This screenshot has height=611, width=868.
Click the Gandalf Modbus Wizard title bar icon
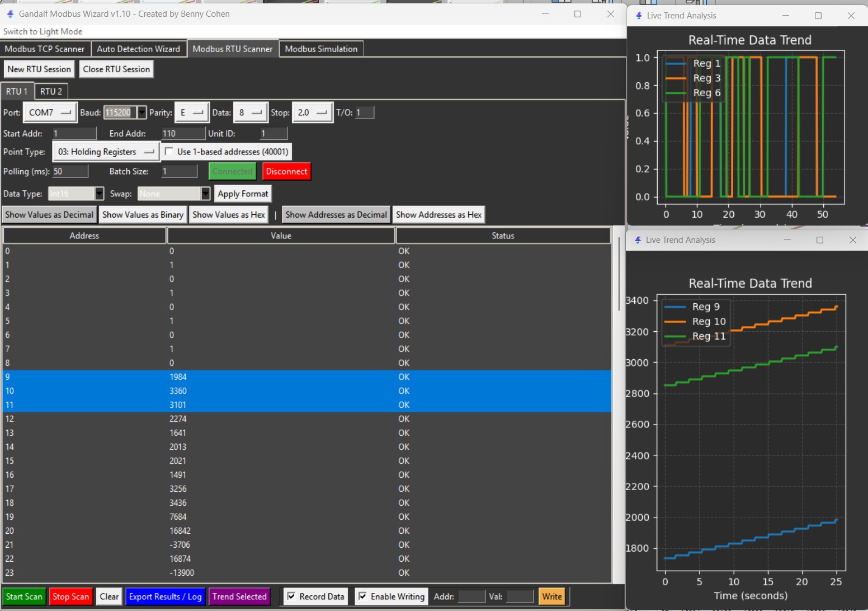pos(10,13)
